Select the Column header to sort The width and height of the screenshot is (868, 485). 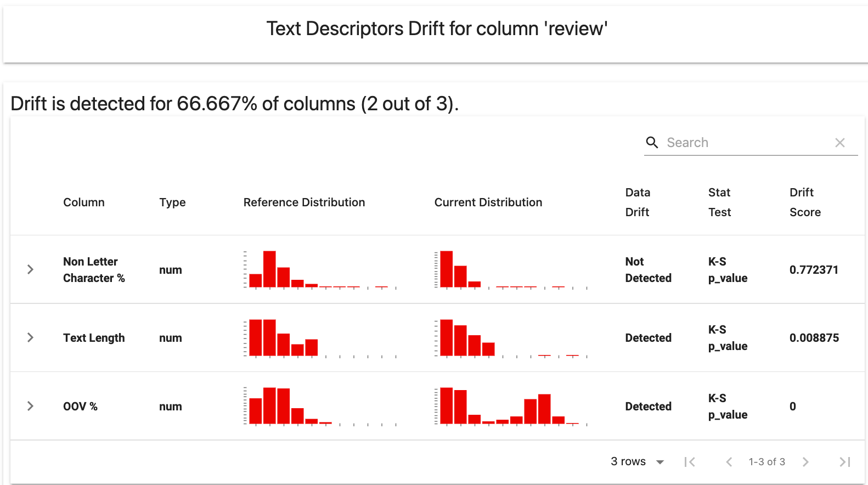click(x=83, y=202)
